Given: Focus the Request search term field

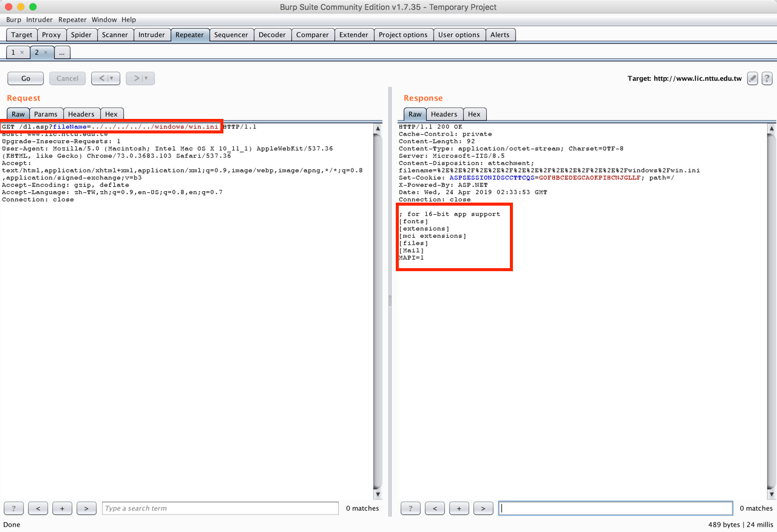Looking at the screenshot, I should click(x=220, y=508).
